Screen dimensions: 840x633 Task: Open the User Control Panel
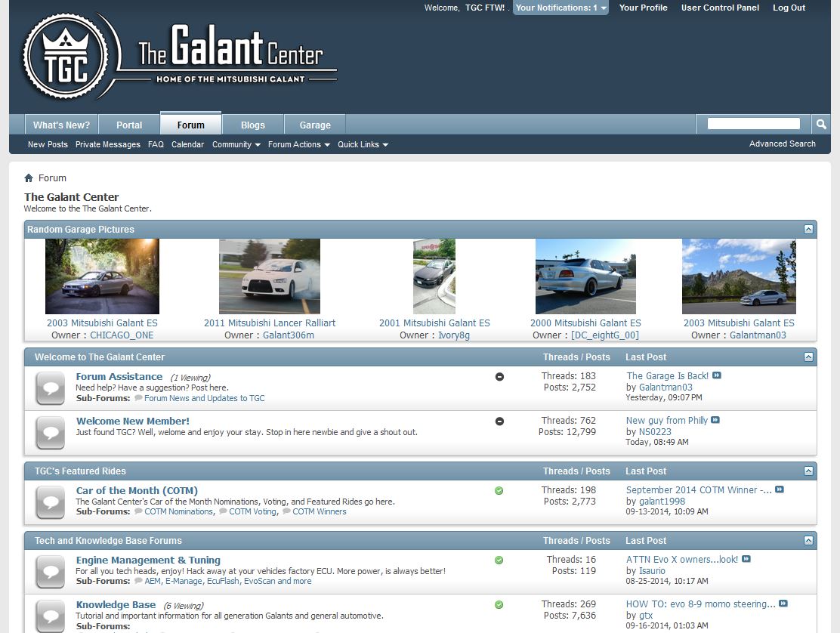[x=720, y=8]
